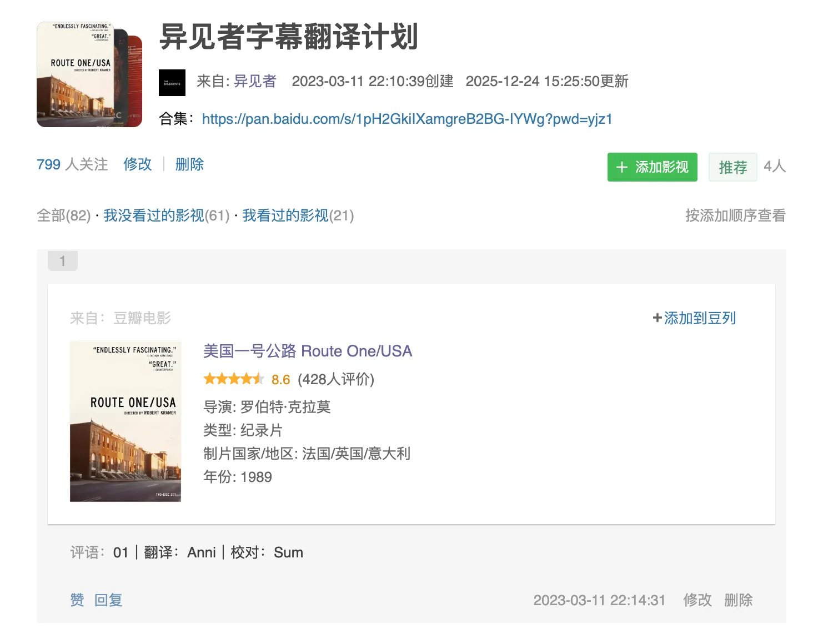Click the 异见者 black avatar icon
This screenshot has width=823, height=644.
172,83
